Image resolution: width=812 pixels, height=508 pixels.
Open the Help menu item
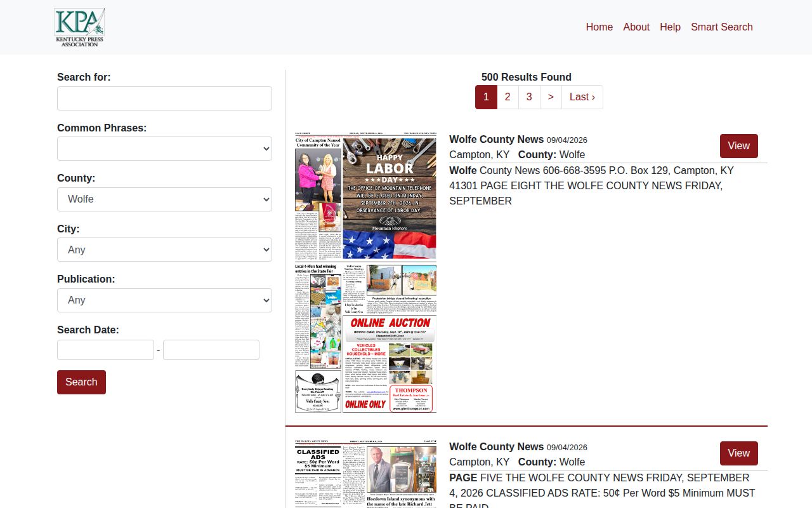(670, 27)
